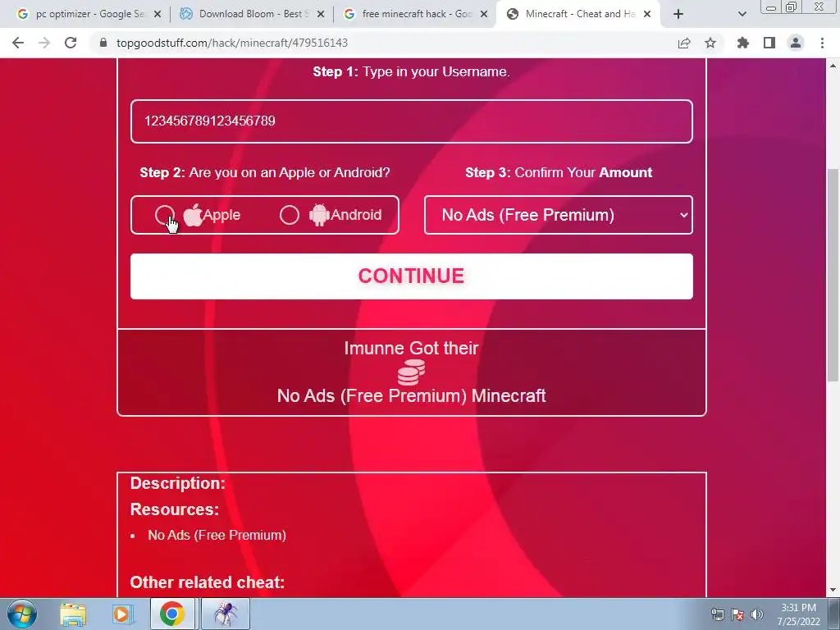Screen dimensions: 840x630
Task: Click the coins stack icon
Action: [x=412, y=372]
